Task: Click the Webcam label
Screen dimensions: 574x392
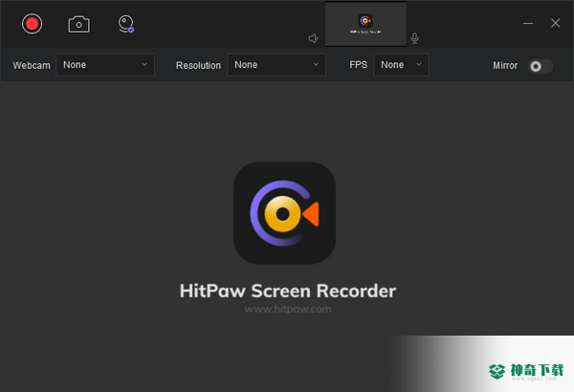Action: click(32, 66)
